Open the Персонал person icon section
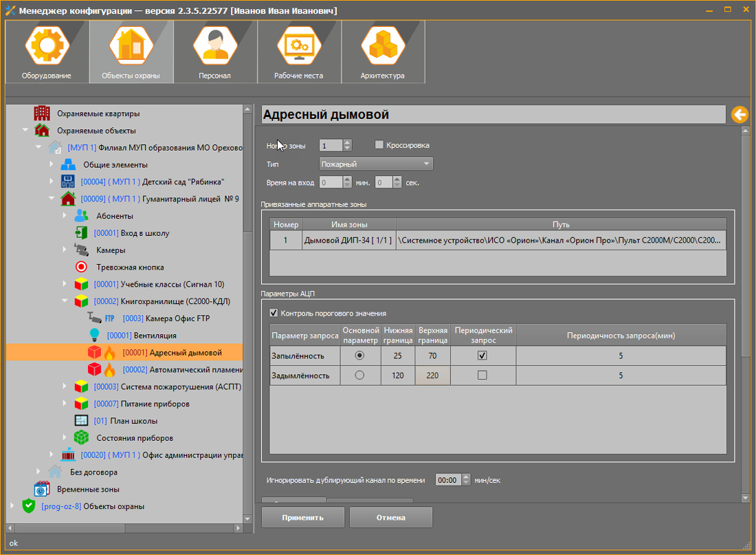This screenshot has width=756, height=555. (x=214, y=48)
